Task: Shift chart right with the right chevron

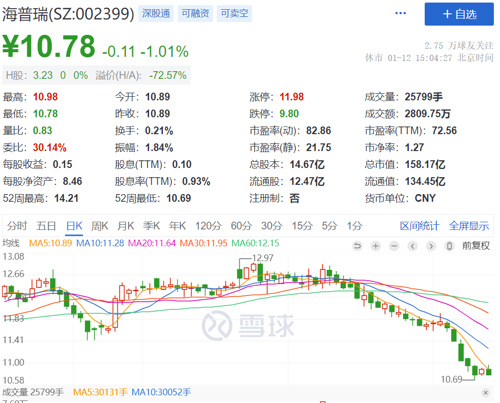Action: point(431,246)
